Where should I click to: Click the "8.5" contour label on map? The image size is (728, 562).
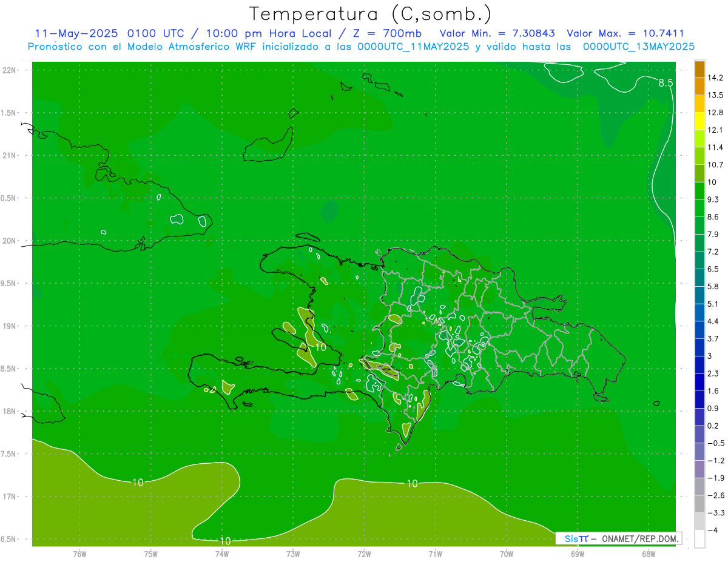(666, 83)
